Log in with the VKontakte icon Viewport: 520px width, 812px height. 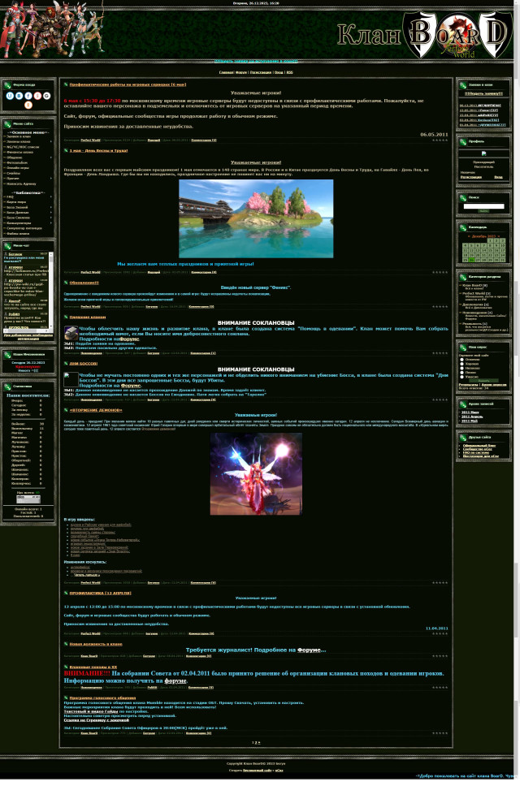(x=19, y=96)
